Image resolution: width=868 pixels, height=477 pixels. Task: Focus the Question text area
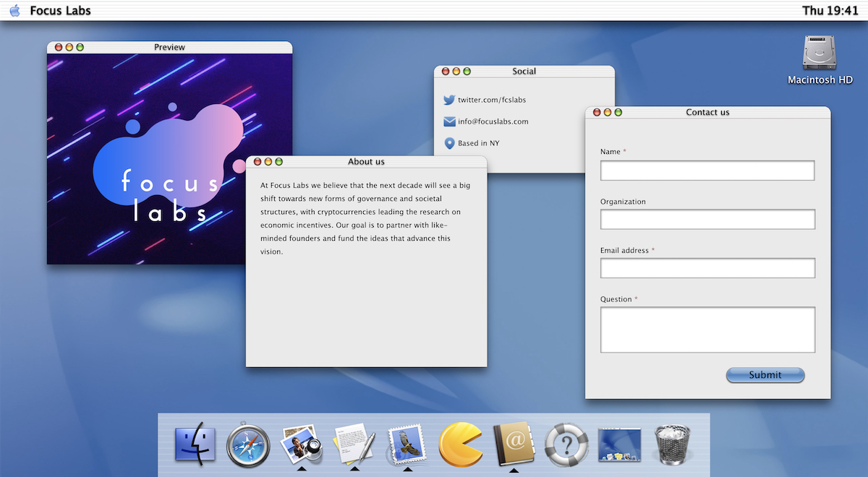click(707, 330)
